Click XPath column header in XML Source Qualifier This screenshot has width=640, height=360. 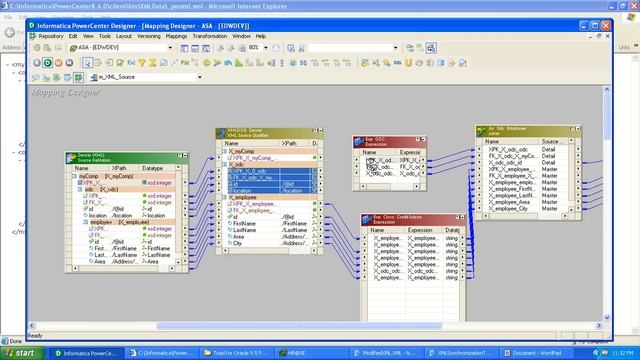click(294, 143)
